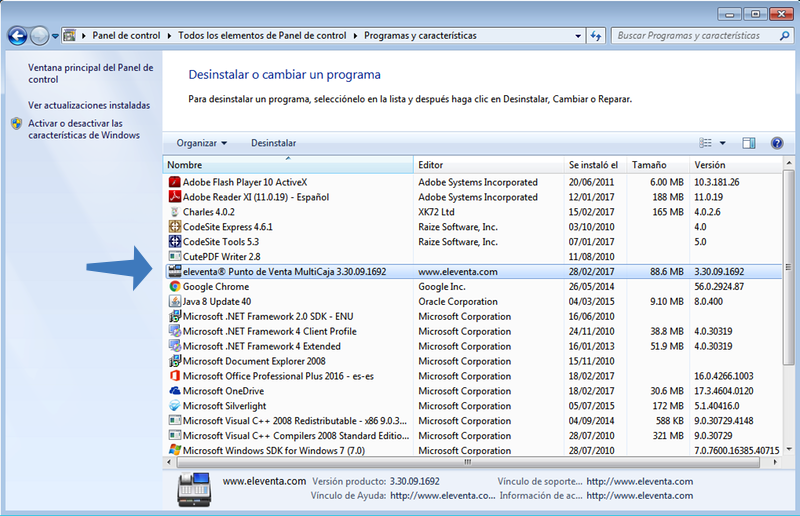This screenshot has width=800, height=516.
Task: Toggle the preview pane icon
Action: coord(749,143)
